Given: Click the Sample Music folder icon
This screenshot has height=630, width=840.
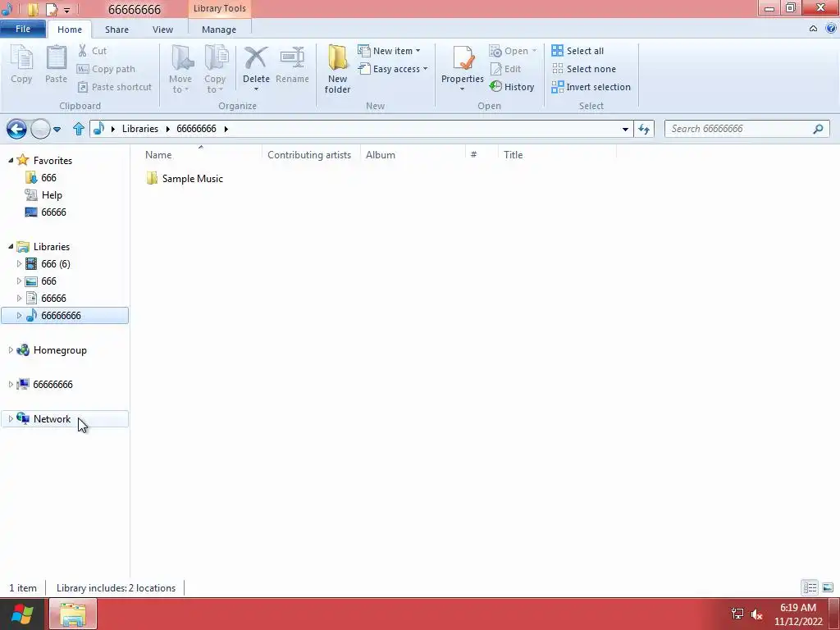Looking at the screenshot, I should (x=152, y=178).
